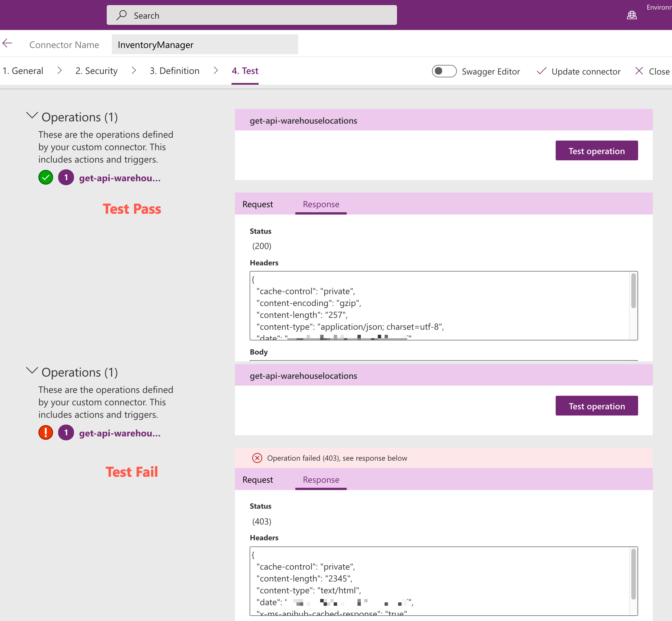Collapse the lower Operations section
Screen dimensions: 672x621
pos(32,371)
